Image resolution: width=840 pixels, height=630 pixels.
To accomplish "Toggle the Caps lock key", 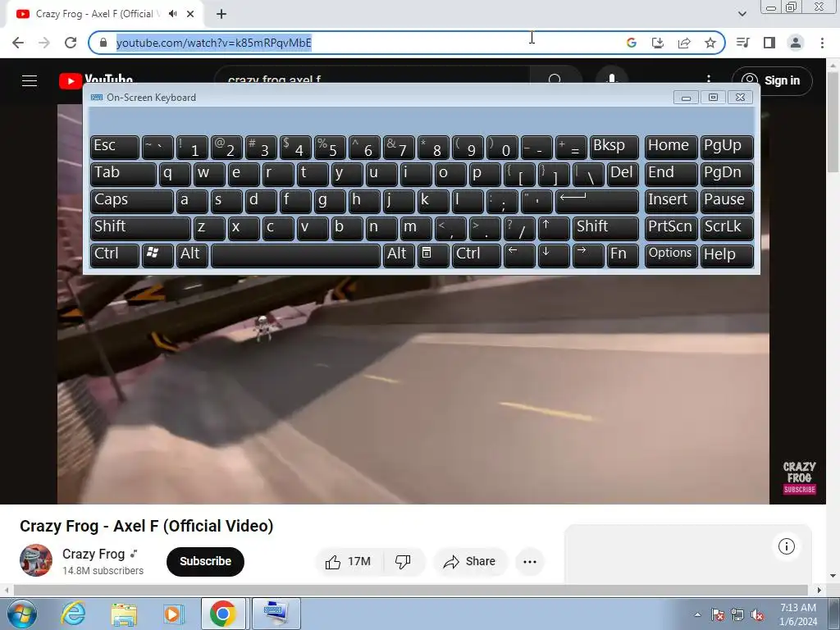I will (x=132, y=200).
